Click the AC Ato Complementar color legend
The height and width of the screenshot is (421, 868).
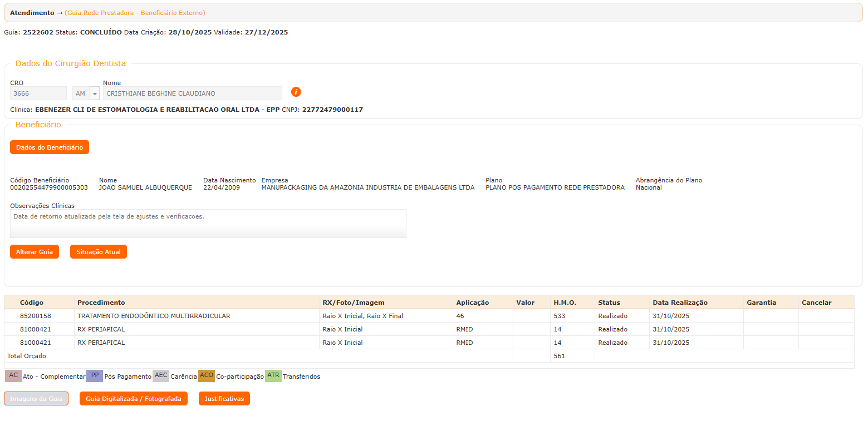[13, 375]
